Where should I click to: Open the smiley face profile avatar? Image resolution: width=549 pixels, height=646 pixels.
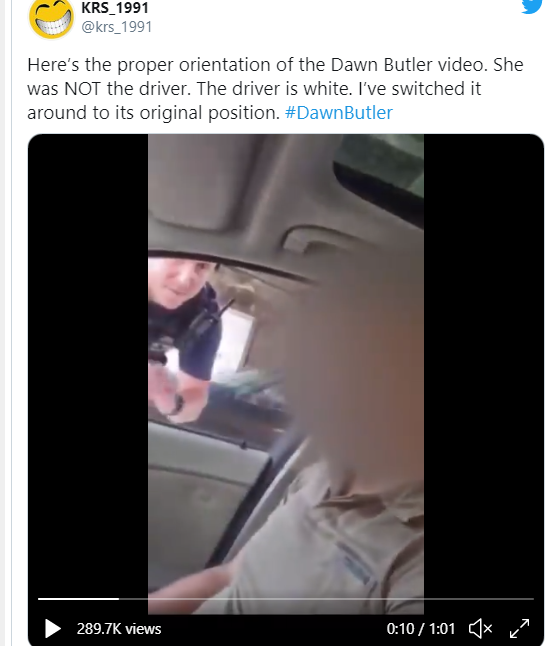coord(51,17)
